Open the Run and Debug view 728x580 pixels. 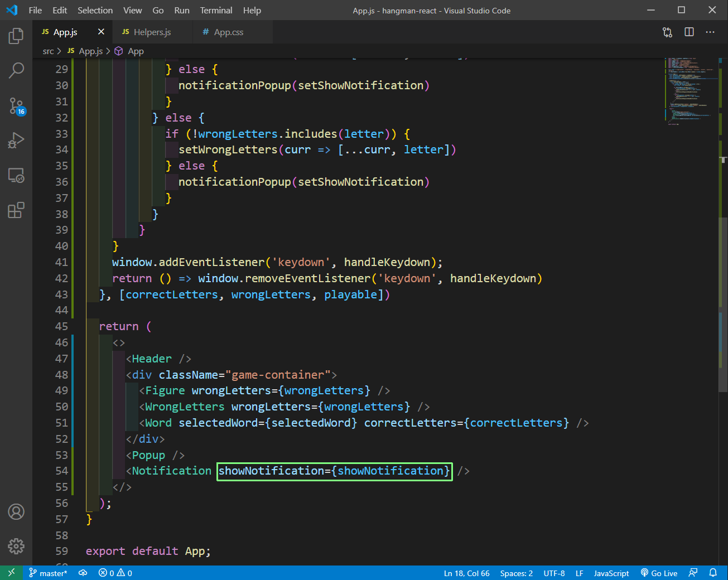16,141
